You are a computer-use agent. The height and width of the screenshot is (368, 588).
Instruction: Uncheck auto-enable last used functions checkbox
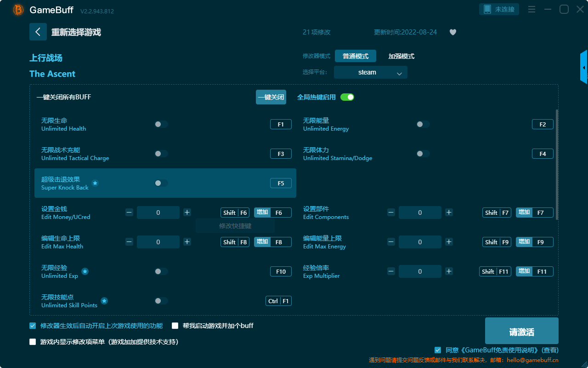pos(33,326)
